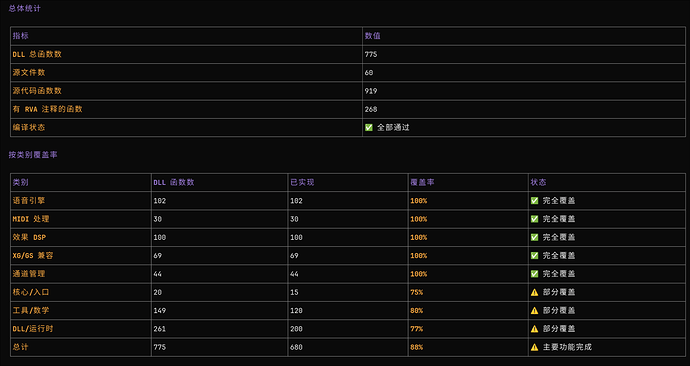Click the green checkmark in the MIDI 处理 row
Image resolution: width=690 pixels, height=366 pixels.
pos(534,219)
